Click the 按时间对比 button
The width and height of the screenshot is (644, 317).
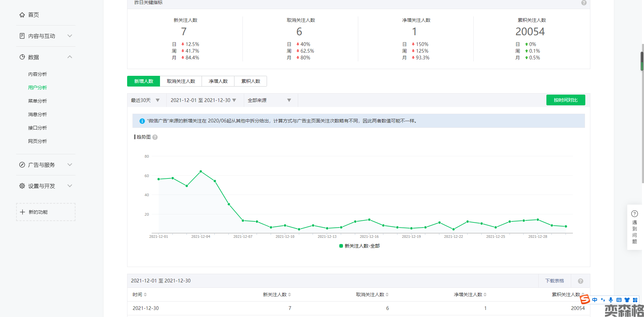click(566, 100)
